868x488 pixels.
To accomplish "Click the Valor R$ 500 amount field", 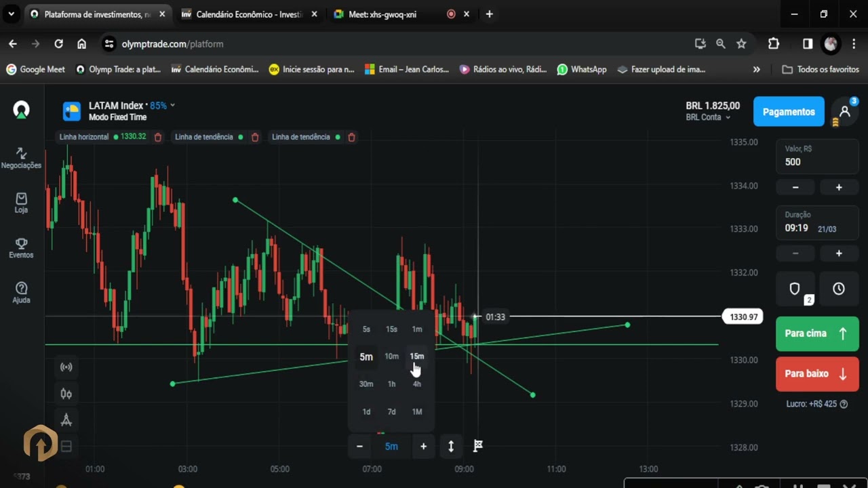I will [816, 156].
